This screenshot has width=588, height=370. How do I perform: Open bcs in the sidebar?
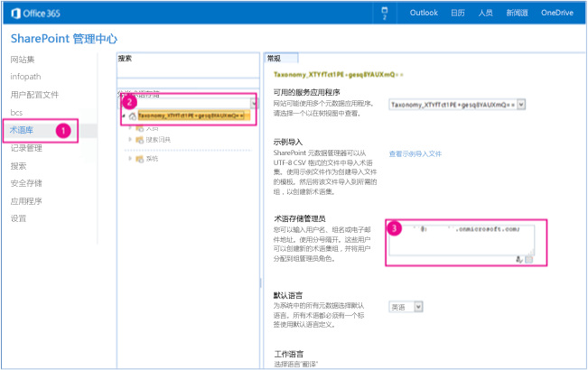(x=16, y=112)
